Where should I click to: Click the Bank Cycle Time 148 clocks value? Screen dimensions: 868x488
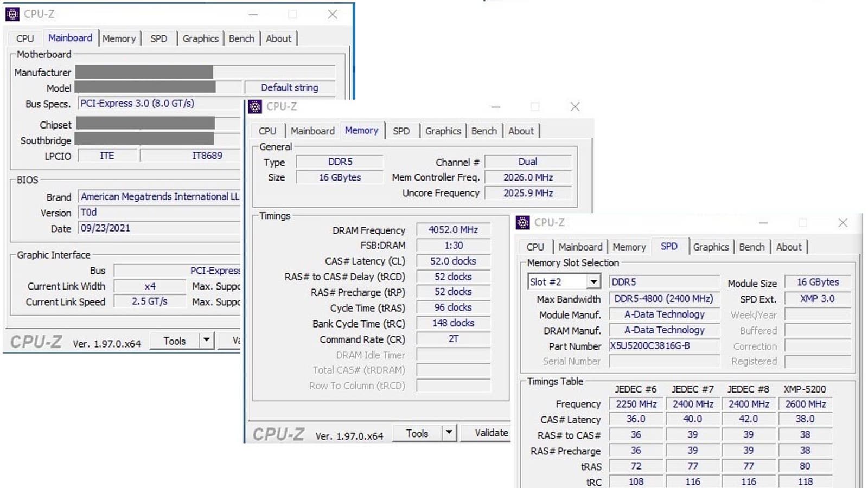tap(454, 324)
